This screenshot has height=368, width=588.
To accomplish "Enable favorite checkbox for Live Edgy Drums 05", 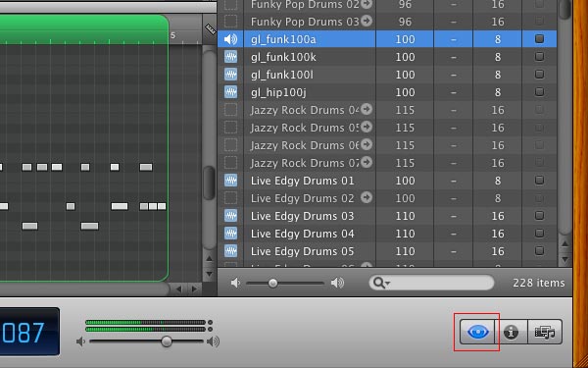I will 539,250.
